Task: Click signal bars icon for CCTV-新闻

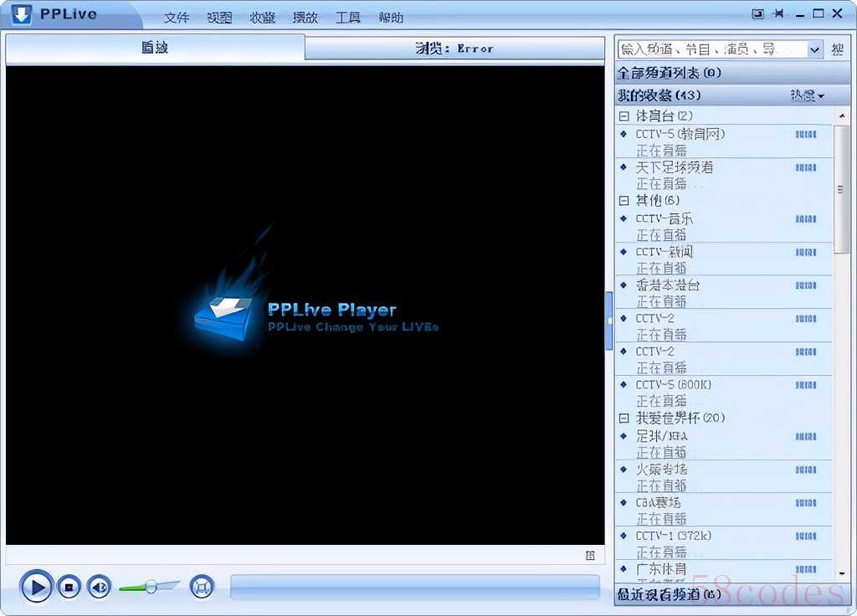Action: [x=806, y=253]
